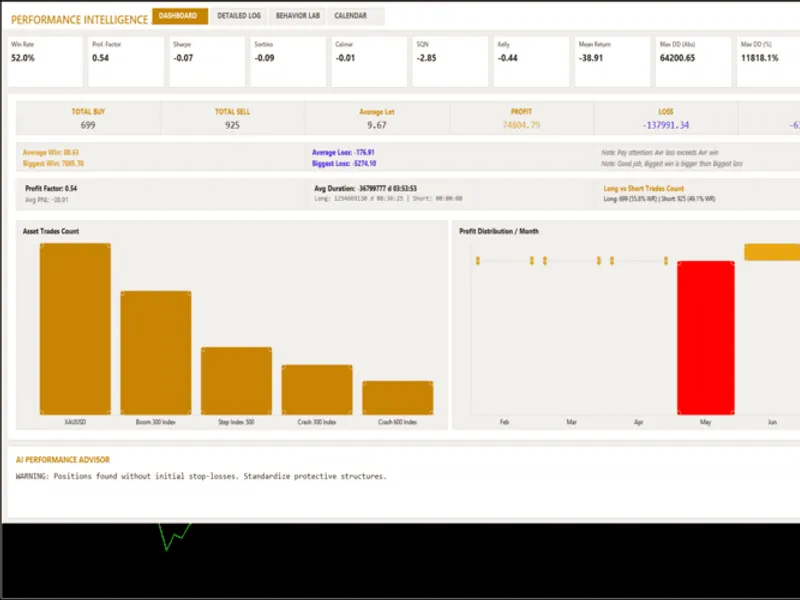Switch to the Calendar tab
The image size is (800, 600).
(356, 16)
